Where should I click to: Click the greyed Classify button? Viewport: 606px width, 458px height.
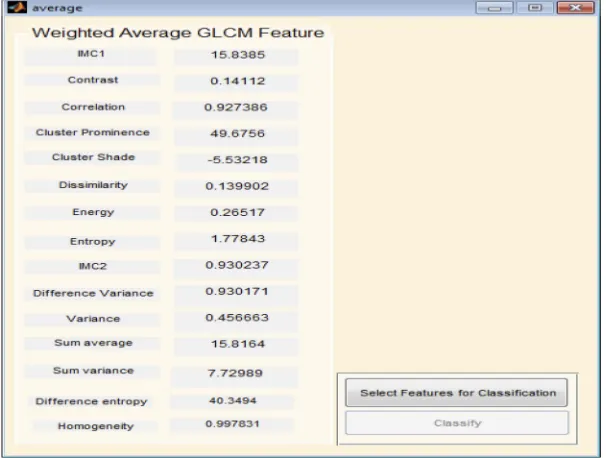(457, 423)
